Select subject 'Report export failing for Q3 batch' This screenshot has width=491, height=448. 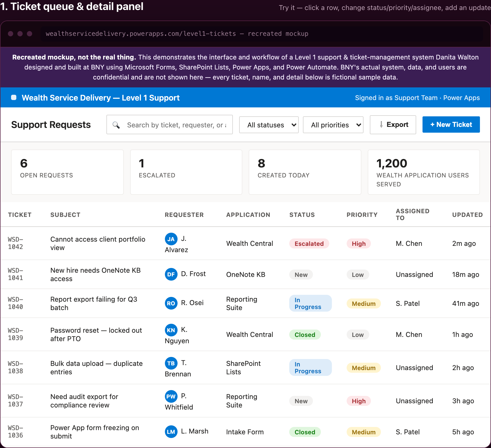click(94, 303)
